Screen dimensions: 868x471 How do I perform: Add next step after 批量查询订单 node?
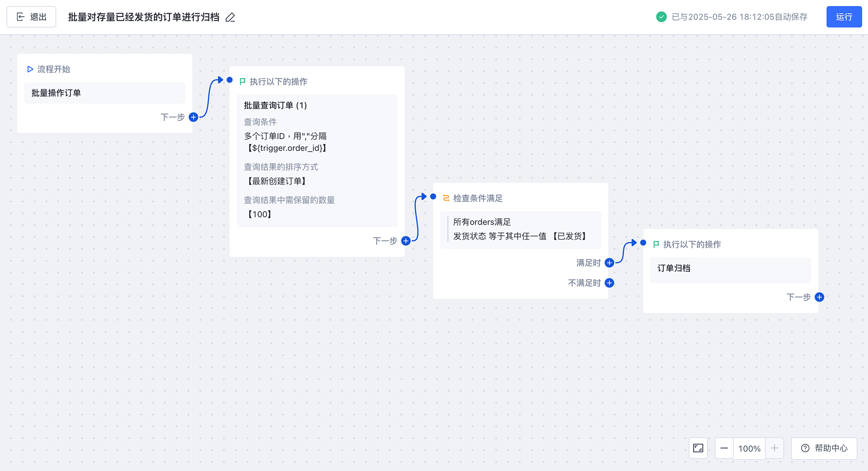tap(406, 241)
